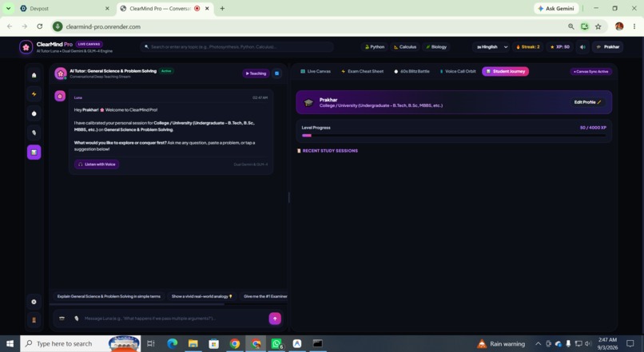Click the XP: 50 badge

[560, 47]
